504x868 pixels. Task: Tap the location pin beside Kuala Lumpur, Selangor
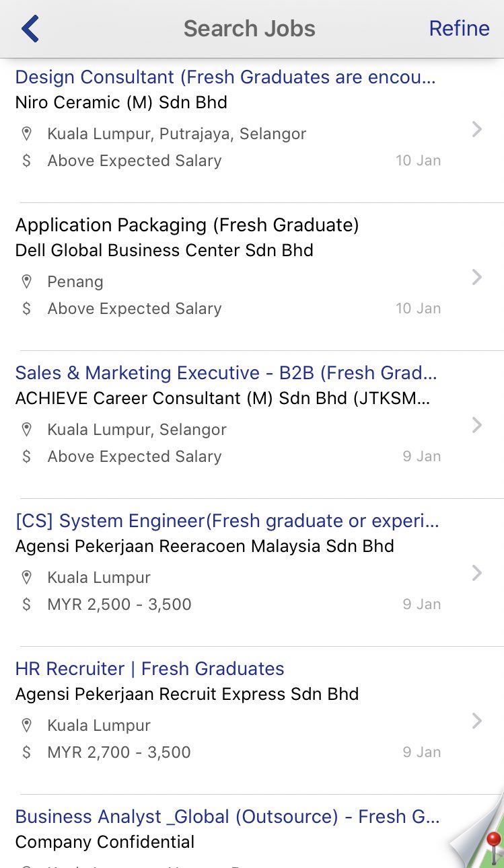click(x=27, y=430)
